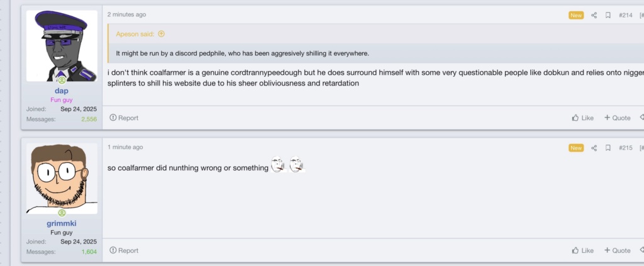The image size is (644, 266).
Task: Click grimmki's glasses avatar image
Action: point(62,179)
